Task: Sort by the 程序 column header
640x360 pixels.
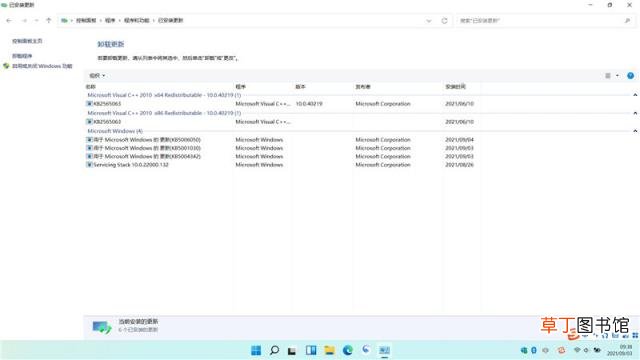Action: (241, 87)
